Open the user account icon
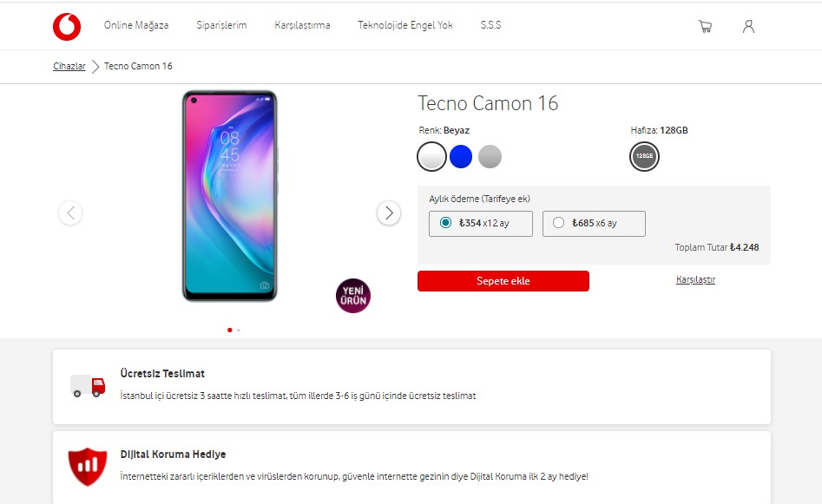Screen dimensions: 822x504 click(x=748, y=26)
